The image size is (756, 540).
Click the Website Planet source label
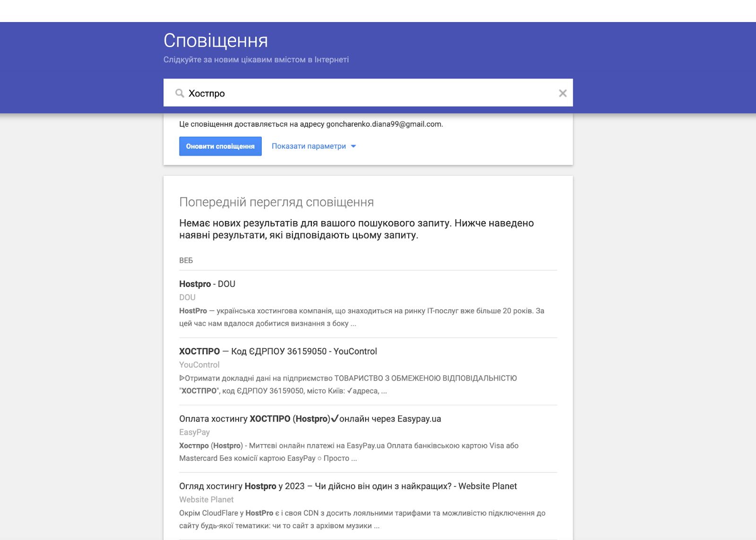click(206, 500)
